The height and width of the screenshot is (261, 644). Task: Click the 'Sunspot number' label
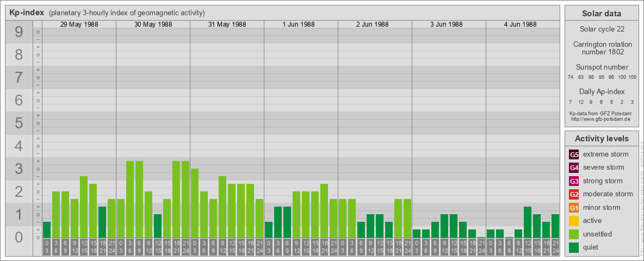(x=602, y=67)
